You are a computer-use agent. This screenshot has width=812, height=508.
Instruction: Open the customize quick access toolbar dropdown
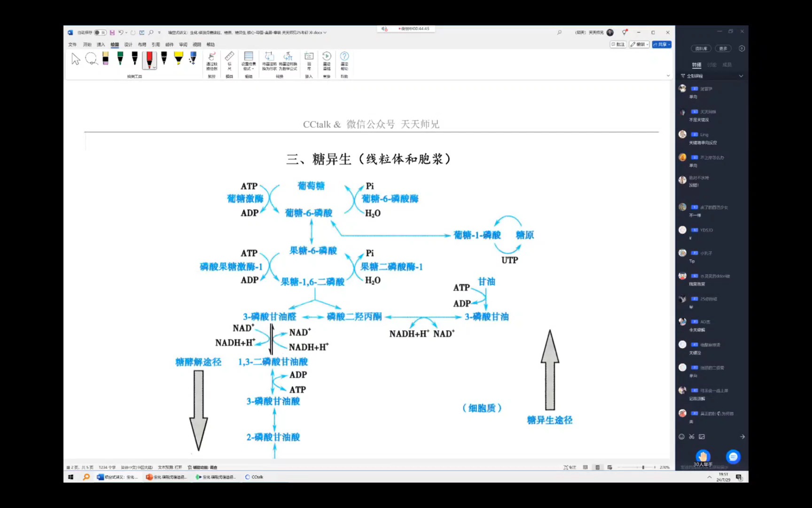pos(159,32)
